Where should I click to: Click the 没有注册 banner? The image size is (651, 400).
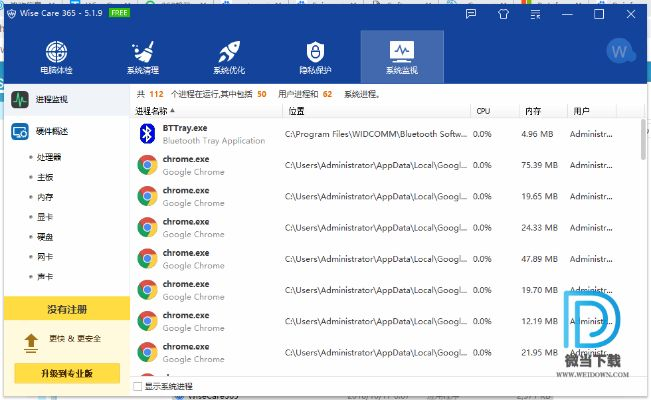(67, 309)
